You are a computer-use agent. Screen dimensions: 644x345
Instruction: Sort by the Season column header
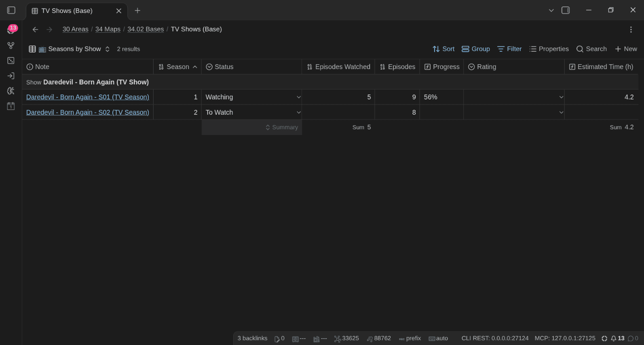tap(177, 67)
